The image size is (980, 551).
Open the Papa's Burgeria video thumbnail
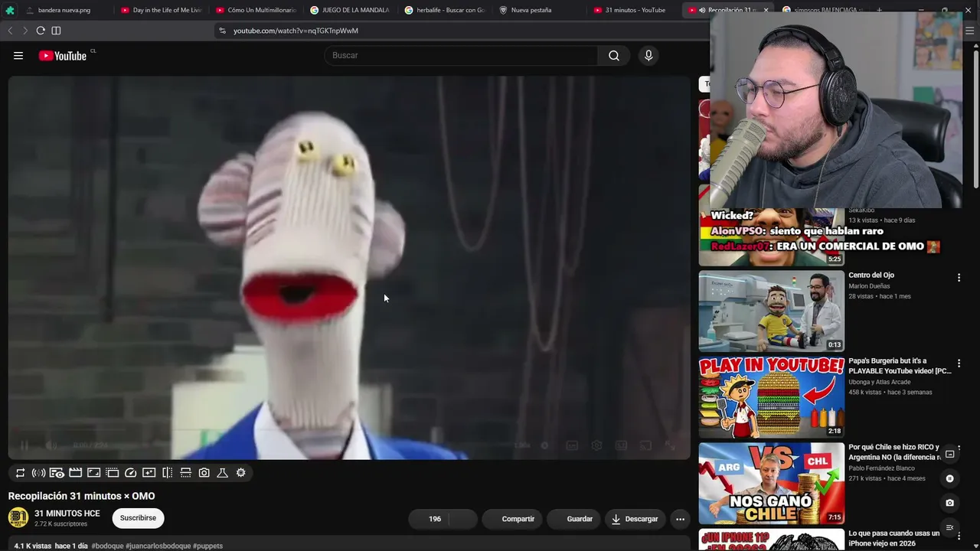pos(772,397)
